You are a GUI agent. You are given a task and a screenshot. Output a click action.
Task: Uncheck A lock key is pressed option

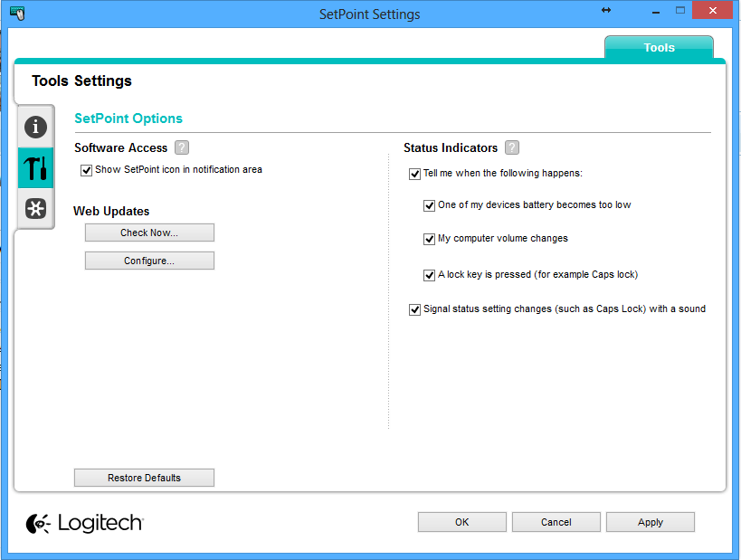click(x=429, y=275)
